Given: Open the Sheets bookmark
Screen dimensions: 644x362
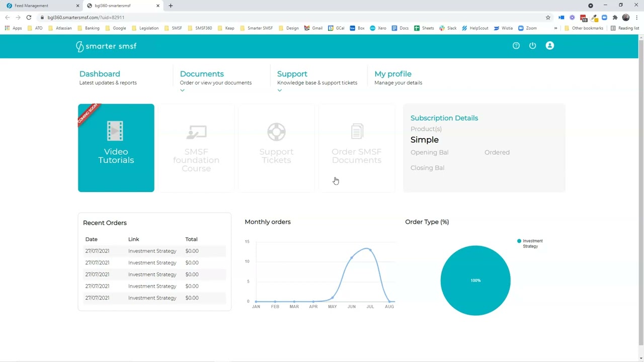Looking at the screenshot, I should point(424,28).
